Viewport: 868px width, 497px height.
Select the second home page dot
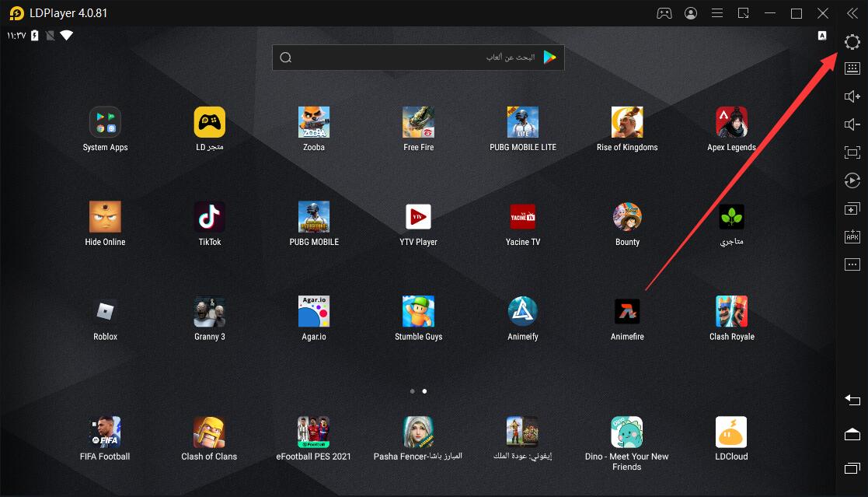424,391
